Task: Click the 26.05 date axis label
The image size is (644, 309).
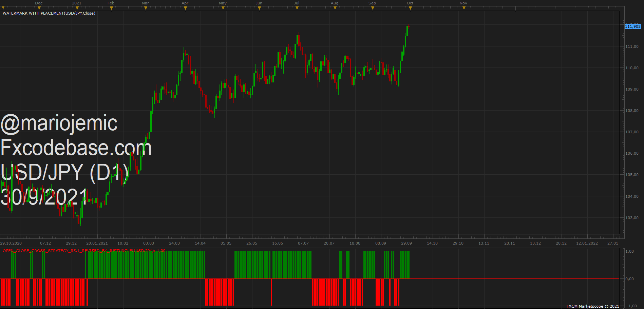Action: click(252, 243)
